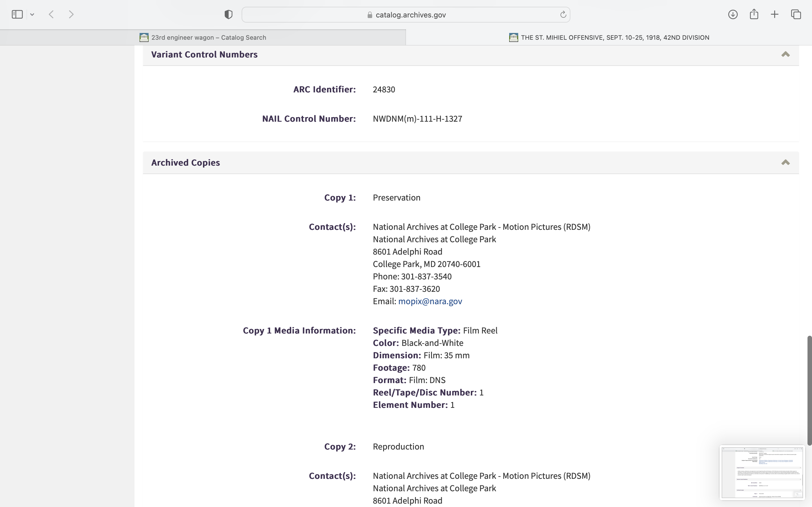
Task: Open the screenshot preview thumbnail
Action: pyautogui.click(x=762, y=472)
